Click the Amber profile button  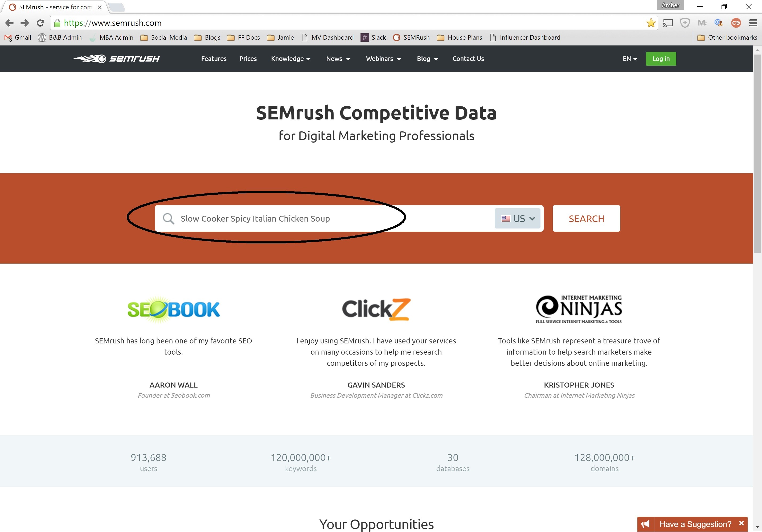pyautogui.click(x=670, y=5)
